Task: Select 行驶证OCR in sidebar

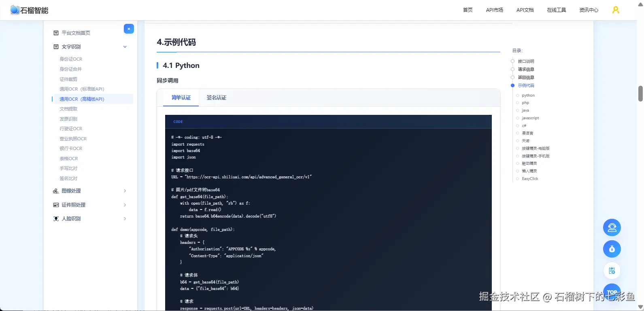Action: (71, 129)
